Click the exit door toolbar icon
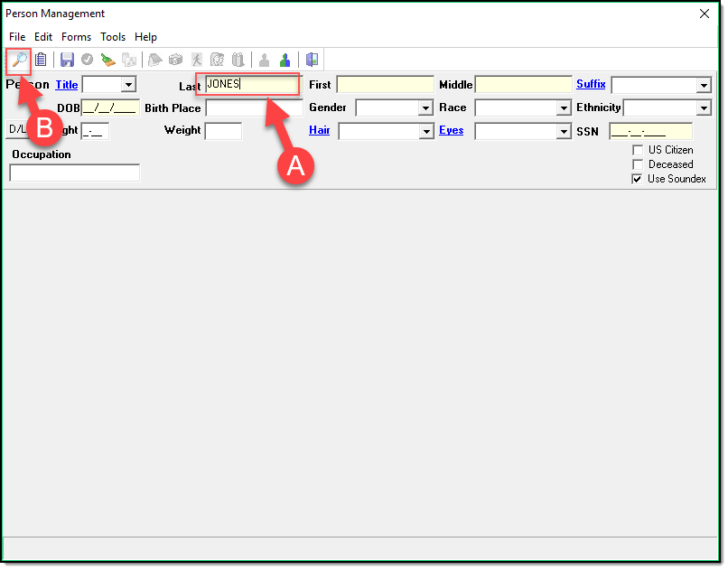The width and height of the screenshot is (728, 570). (312, 61)
